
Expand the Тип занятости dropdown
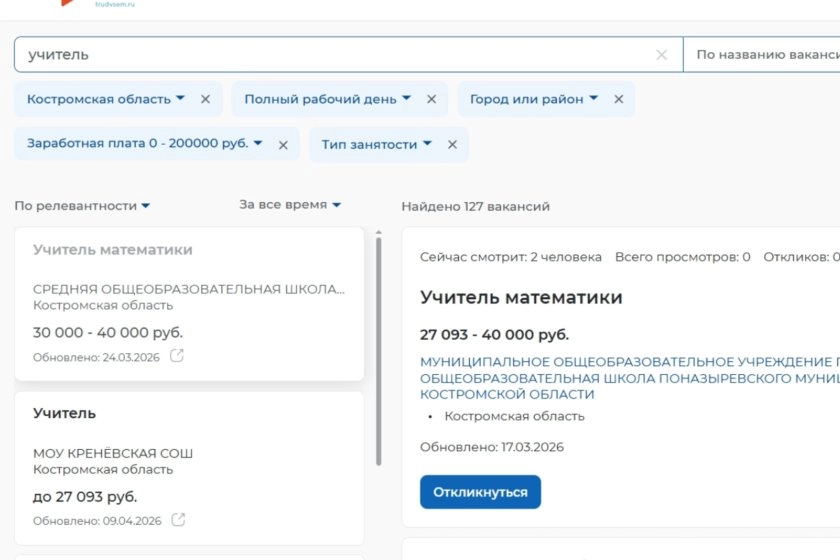(427, 144)
